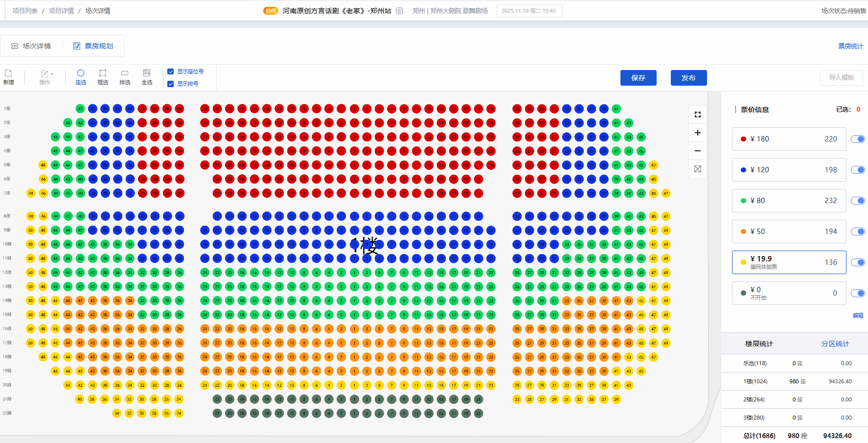Viewport: 868px width, 443px height.
Task: Switch to the 场次详情 tab
Action: pyautogui.click(x=31, y=46)
